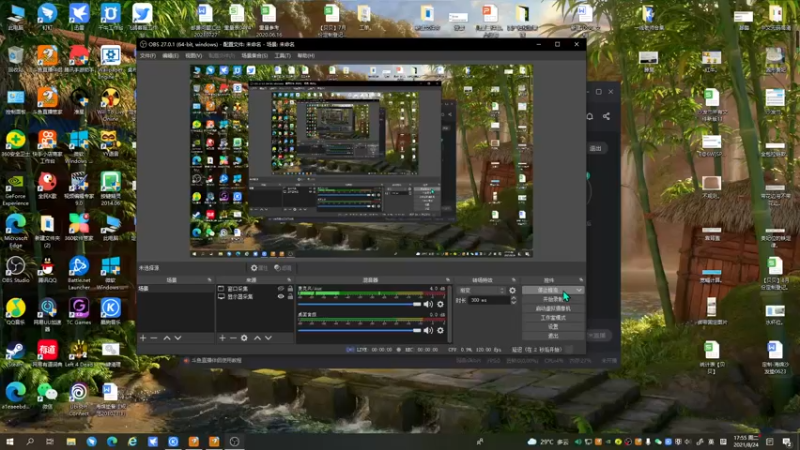Click the transition duration 300 ms field
800x450 pixels.
coord(489,300)
